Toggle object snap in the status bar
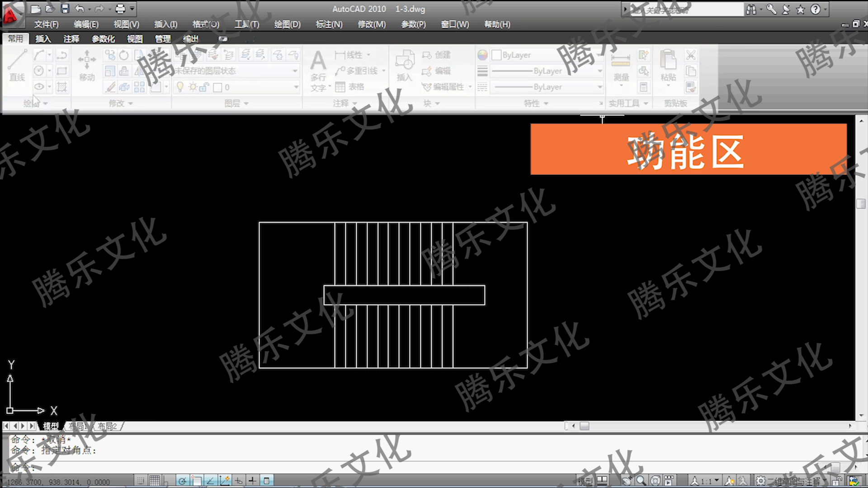Screen dimensions: 868x488 pyautogui.click(x=196, y=481)
